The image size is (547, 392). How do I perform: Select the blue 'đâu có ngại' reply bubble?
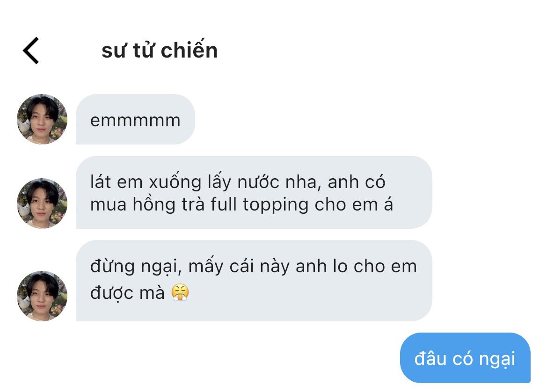tap(466, 358)
